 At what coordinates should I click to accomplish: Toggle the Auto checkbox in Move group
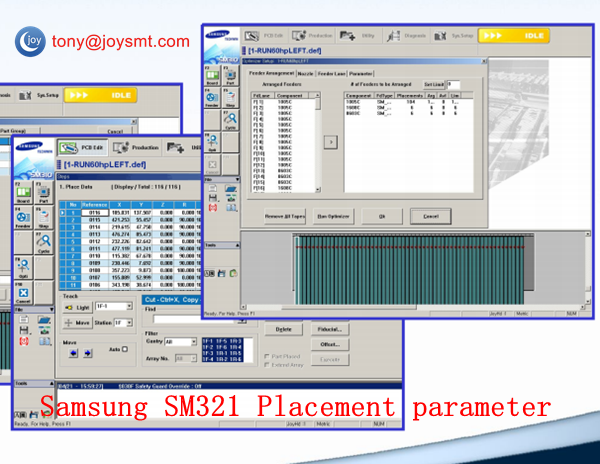125,349
